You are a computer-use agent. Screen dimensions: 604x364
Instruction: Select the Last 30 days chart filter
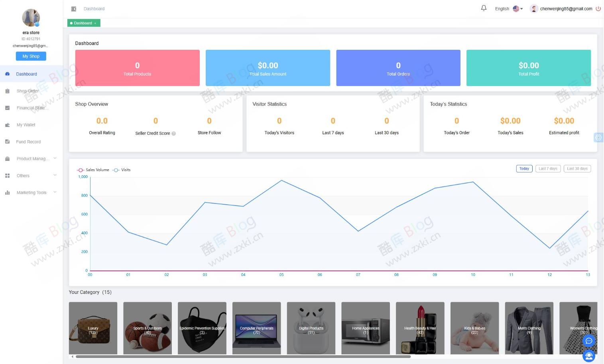[577, 168]
